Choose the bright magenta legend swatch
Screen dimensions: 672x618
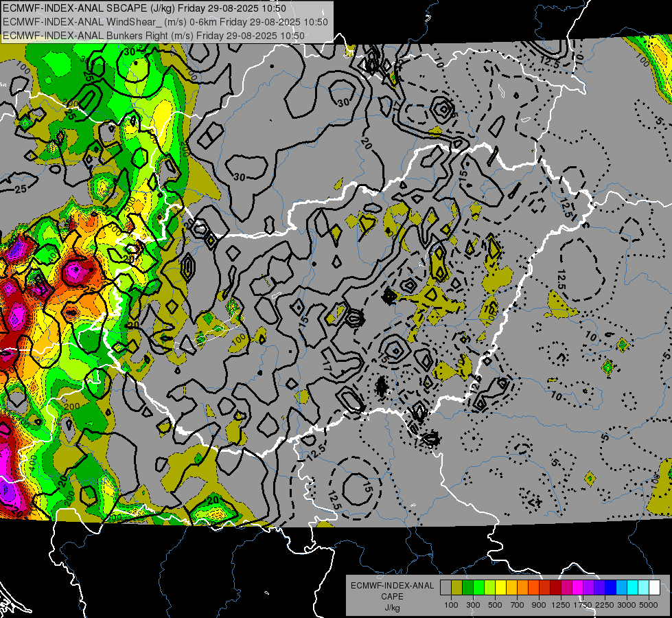(578, 588)
